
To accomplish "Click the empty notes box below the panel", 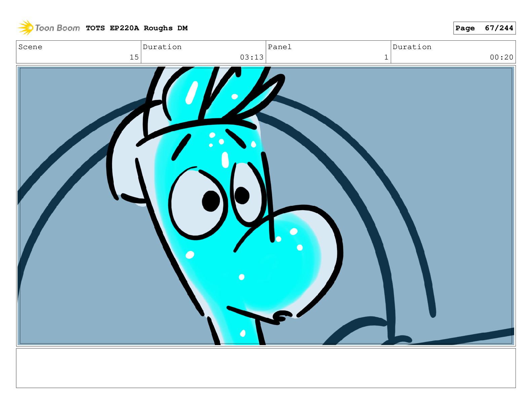I will tap(266, 368).
